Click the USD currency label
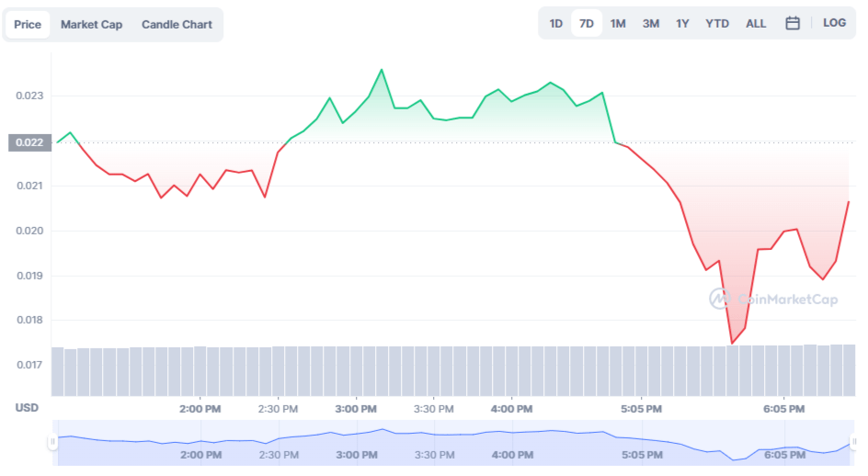Viewport: 868px width, 476px height. point(26,407)
